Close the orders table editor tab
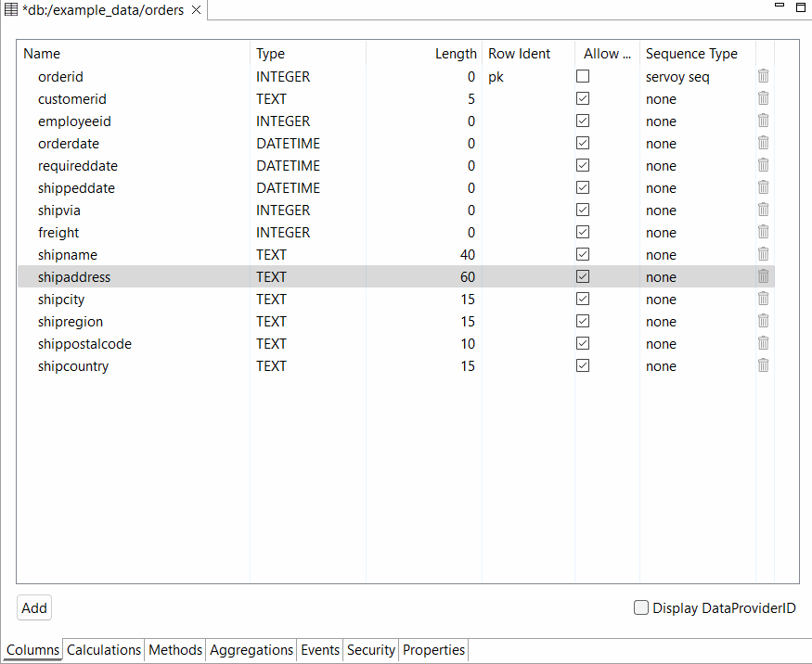The height and width of the screenshot is (664, 812). click(196, 10)
